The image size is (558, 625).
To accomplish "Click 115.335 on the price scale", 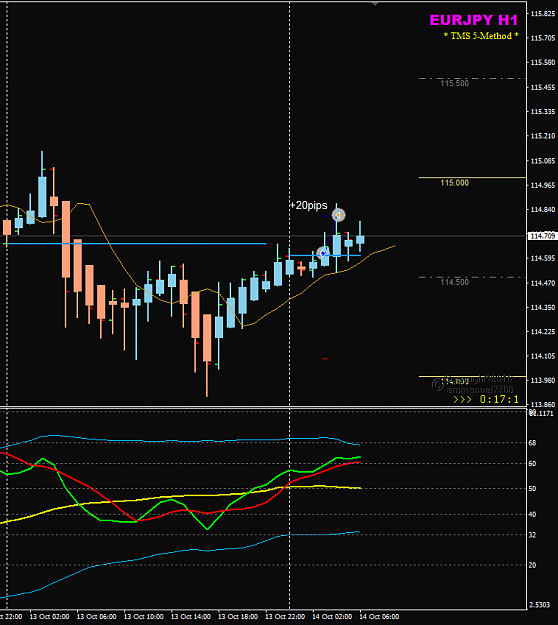I will click(543, 112).
